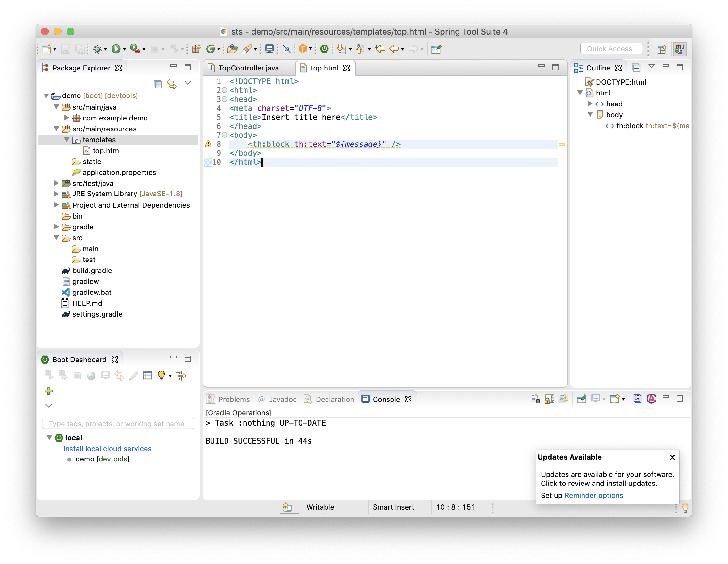
Task: Open the Run button dropdown arrow
Action: (125, 49)
